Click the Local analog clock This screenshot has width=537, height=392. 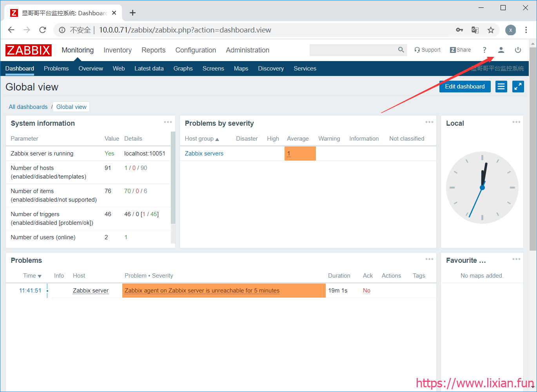(482, 188)
